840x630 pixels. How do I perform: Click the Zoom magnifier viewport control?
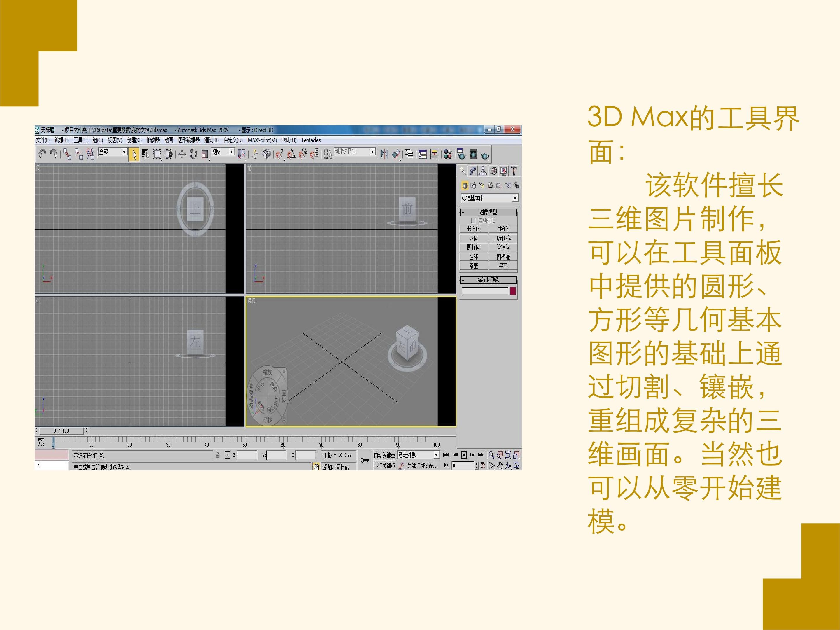pyautogui.click(x=491, y=454)
